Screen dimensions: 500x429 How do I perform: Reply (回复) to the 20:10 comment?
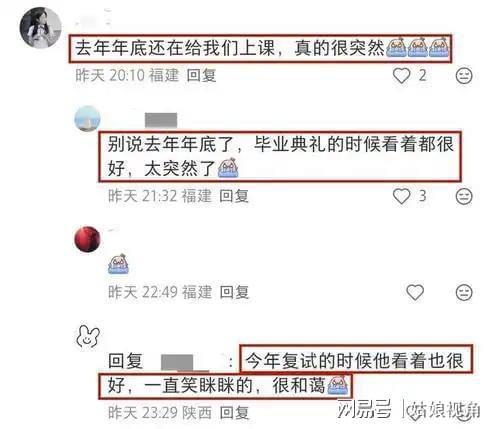tap(201, 75)
